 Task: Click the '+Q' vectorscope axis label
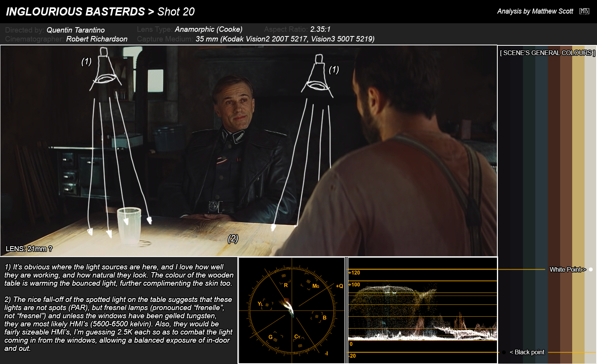pos(339,286)
